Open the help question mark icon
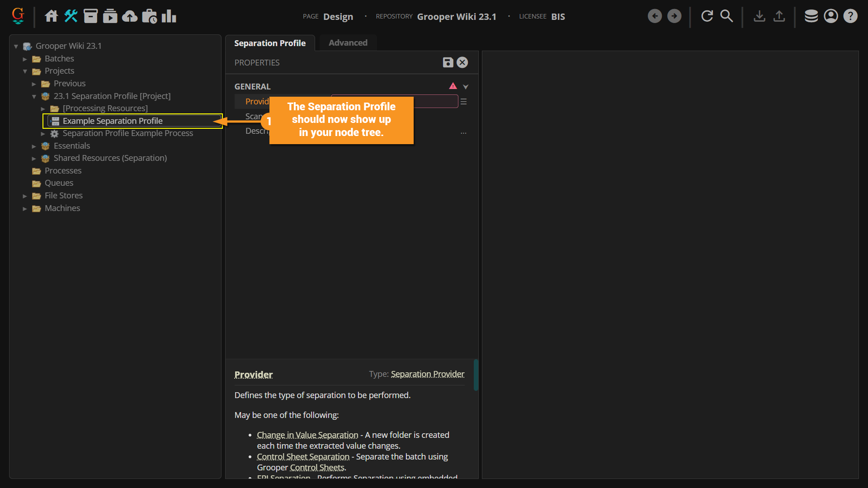The width and height of the screenshot is (868, 488). 850,16
